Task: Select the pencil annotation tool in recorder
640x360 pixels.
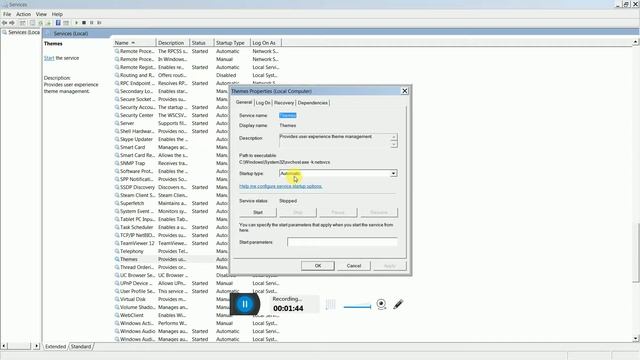Action: point(398,304)
